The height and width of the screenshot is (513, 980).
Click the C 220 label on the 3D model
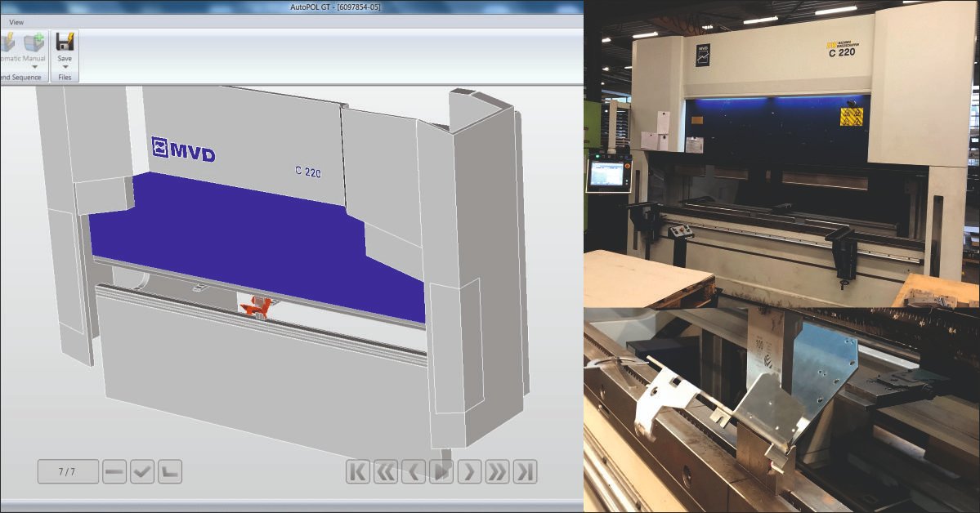click(307, 172)
